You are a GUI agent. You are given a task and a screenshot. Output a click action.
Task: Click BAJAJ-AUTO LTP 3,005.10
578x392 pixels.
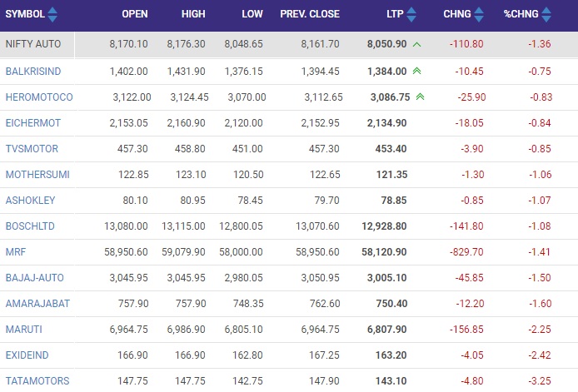386,277
